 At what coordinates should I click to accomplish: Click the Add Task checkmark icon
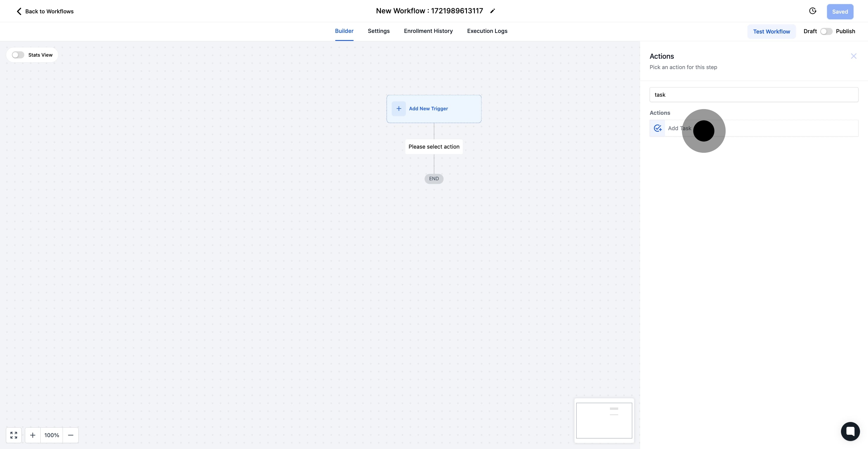click(x=657, y=128)
